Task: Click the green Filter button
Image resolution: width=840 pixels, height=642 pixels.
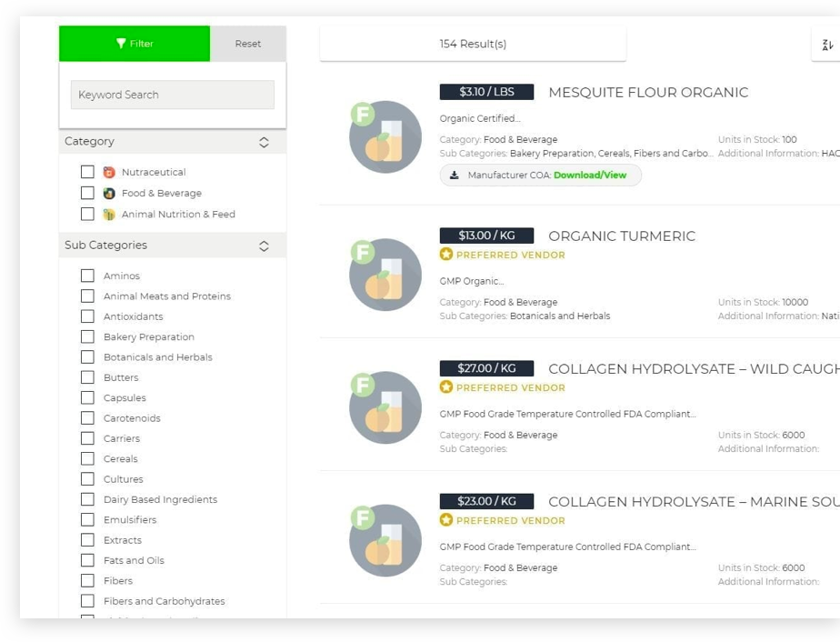Action: pyautogui.click(x=135, y=44)
